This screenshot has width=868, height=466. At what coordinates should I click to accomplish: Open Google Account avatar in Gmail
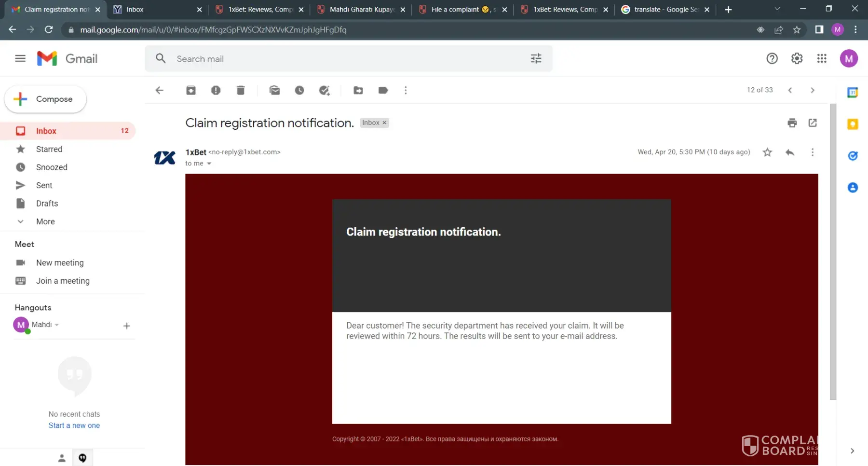[849, 58]
